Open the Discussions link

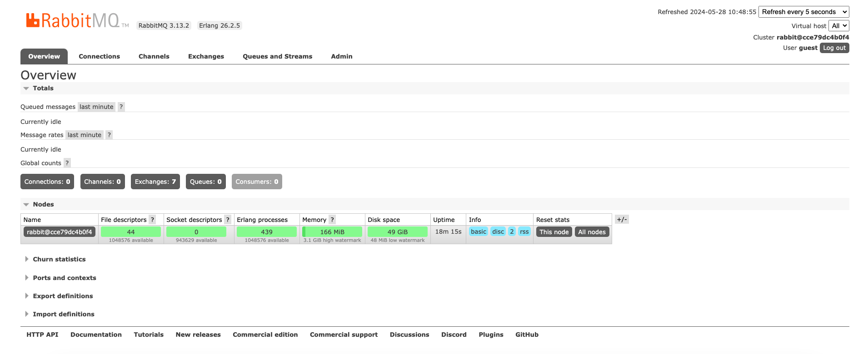(409, 334)
